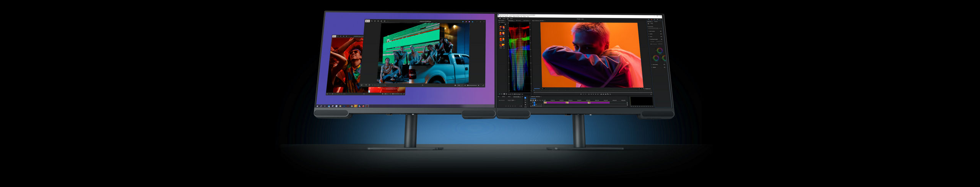Toggle the Basic Correction checkbox in Lumetri Color
Viewport: 980px width, 187px height.
coord(661,31)
